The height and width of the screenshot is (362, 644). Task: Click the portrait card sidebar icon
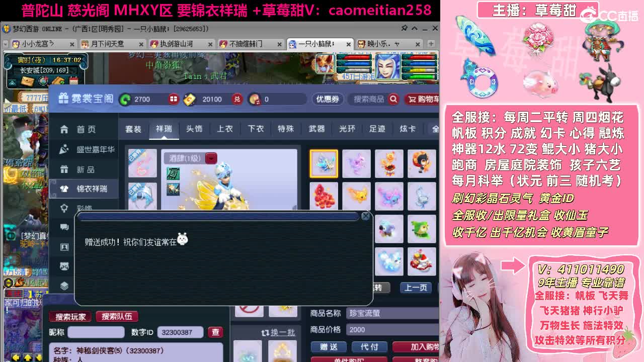(64, 247)
